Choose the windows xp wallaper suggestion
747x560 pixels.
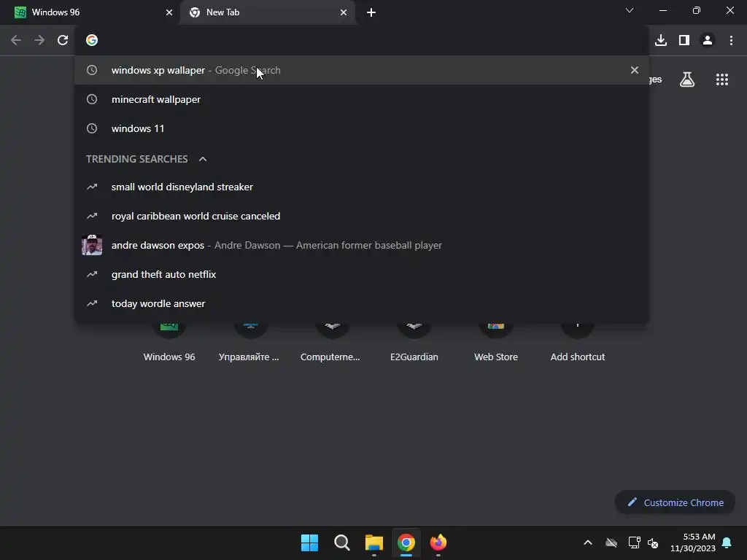pos(362,70)
